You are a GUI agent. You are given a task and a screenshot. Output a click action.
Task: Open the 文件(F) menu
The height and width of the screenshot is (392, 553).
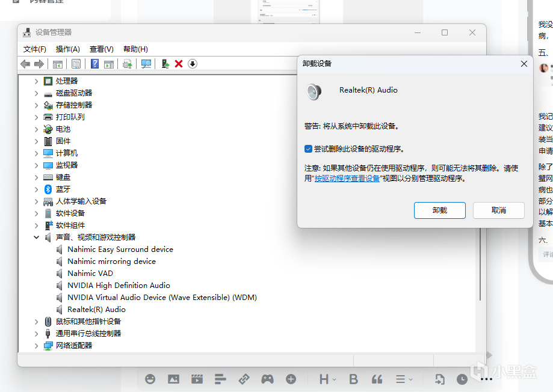[x=34, y=49]
